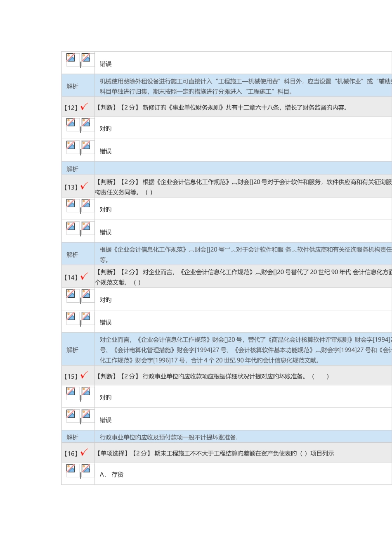
Task: Click the question number 【16】
Action: [71, 453]
